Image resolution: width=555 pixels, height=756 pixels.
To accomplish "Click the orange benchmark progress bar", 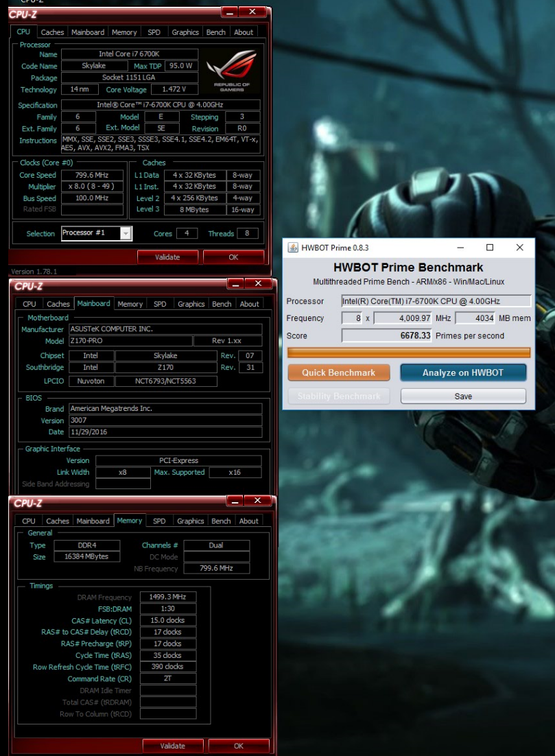I will pyautogui.click(x=409, y=353).
